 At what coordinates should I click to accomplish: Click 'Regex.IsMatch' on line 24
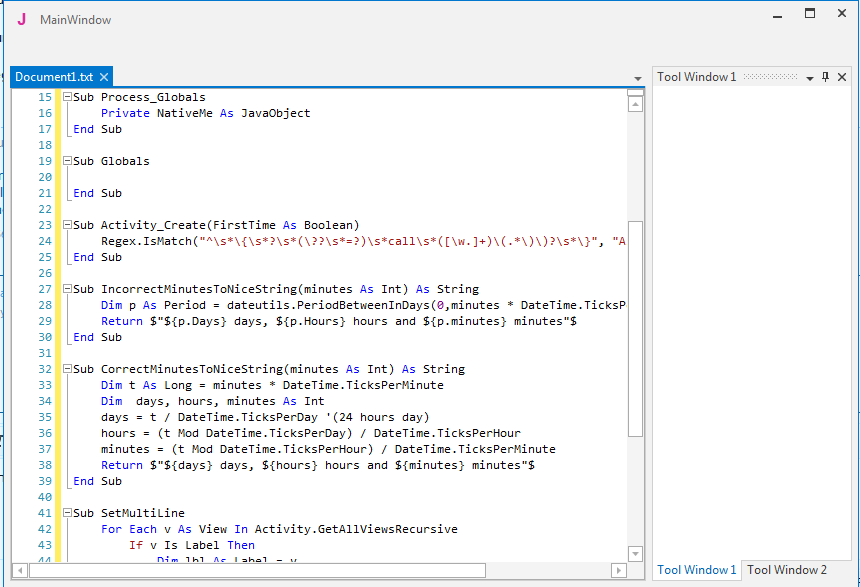coord(146,241)
